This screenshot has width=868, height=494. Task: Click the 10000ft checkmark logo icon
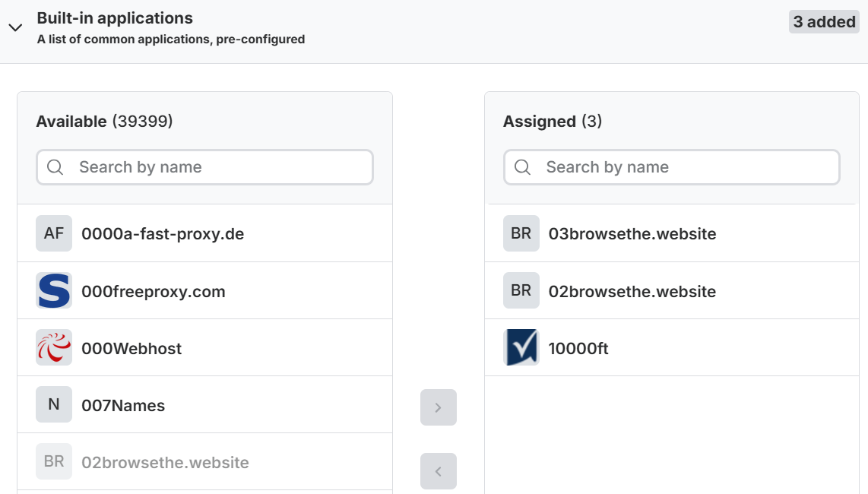point(521,347)
